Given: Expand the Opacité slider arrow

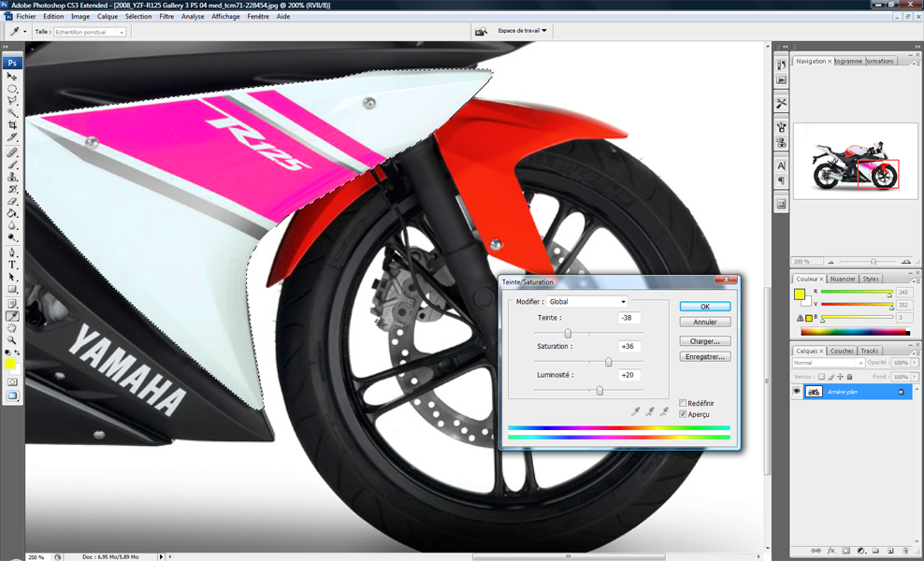Looking at the screenshot, I should click(x=915, y=363).
